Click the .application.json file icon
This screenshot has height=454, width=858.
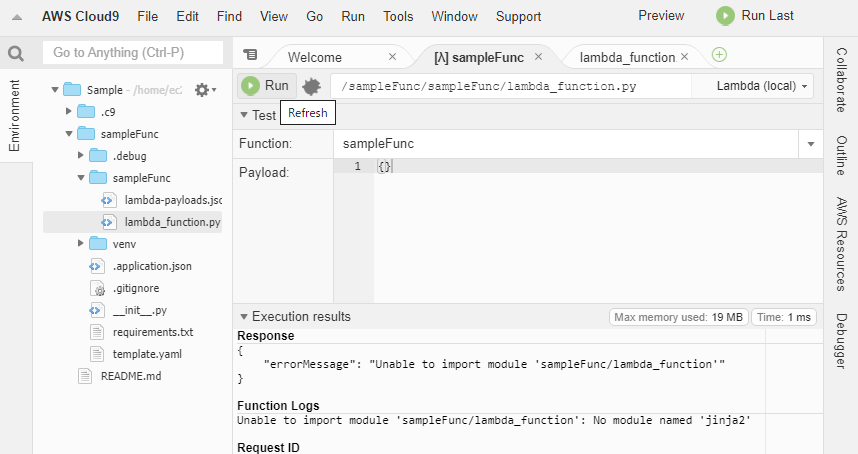96,266
